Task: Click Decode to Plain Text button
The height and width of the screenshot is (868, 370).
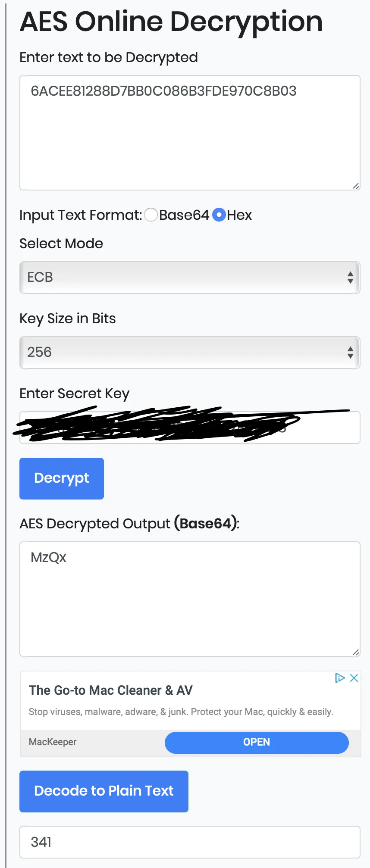Action: coord(104,791)
